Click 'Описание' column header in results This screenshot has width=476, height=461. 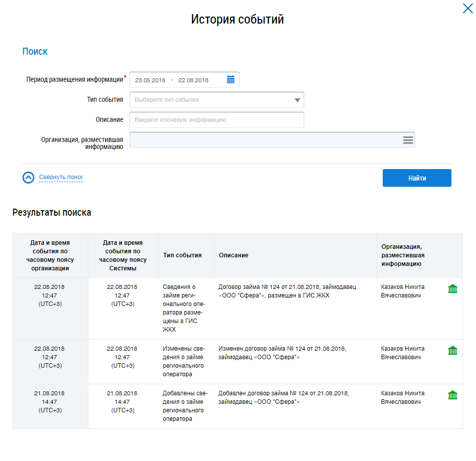(234, 255)
